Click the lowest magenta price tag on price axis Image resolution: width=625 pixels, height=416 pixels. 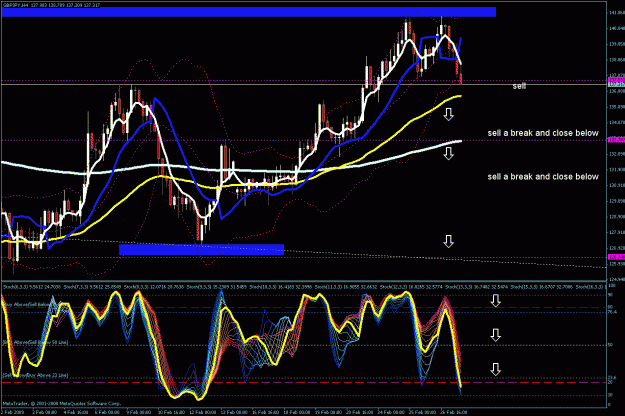616,257
